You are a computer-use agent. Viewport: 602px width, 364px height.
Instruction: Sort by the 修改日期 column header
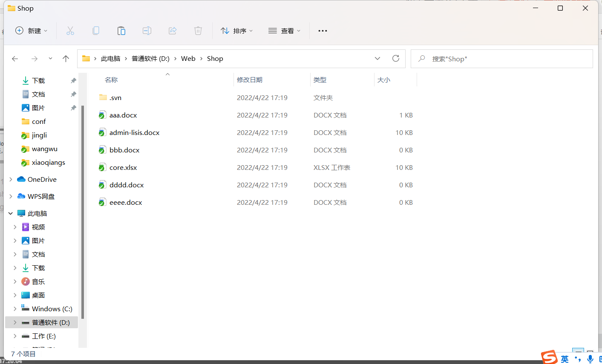pos(250,80)
